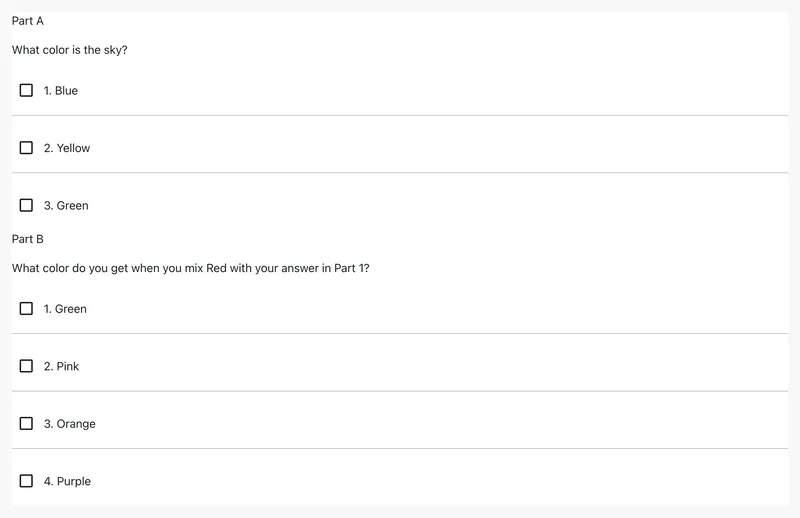The height and width of the screenshot is (518, 800).
Task: Click the '1. Green' label in Part B
Action: [x=65, y=309]
